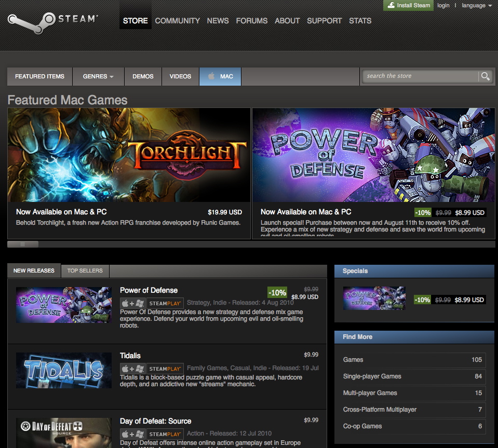Click the Torchlight $19.99 USD price
The width and height of the screenshot is (498, 448).
(225, 212)
